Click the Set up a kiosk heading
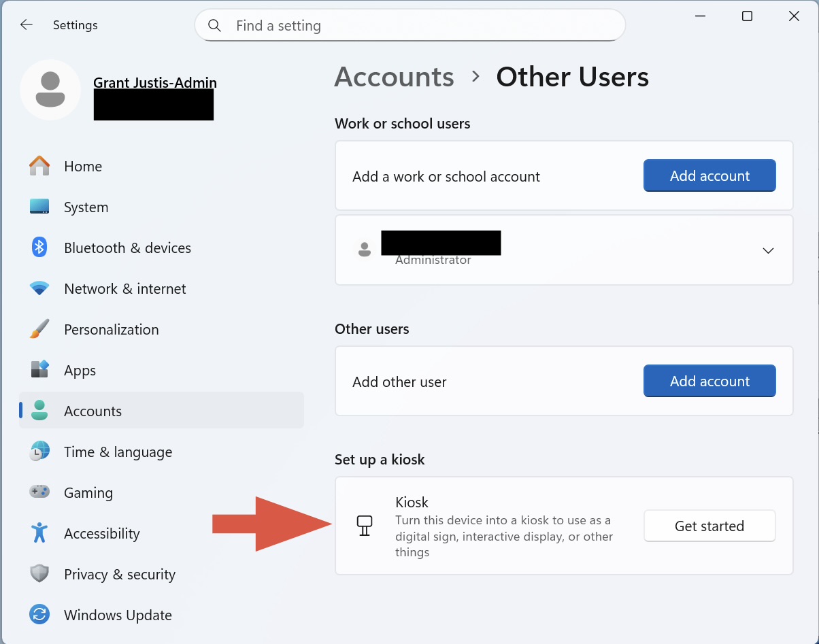This screenshot has height=644, width=819. click(380, 459)
